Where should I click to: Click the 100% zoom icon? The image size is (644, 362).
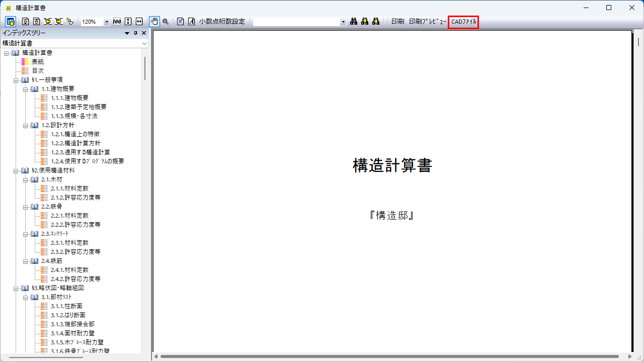coord(117,22)
